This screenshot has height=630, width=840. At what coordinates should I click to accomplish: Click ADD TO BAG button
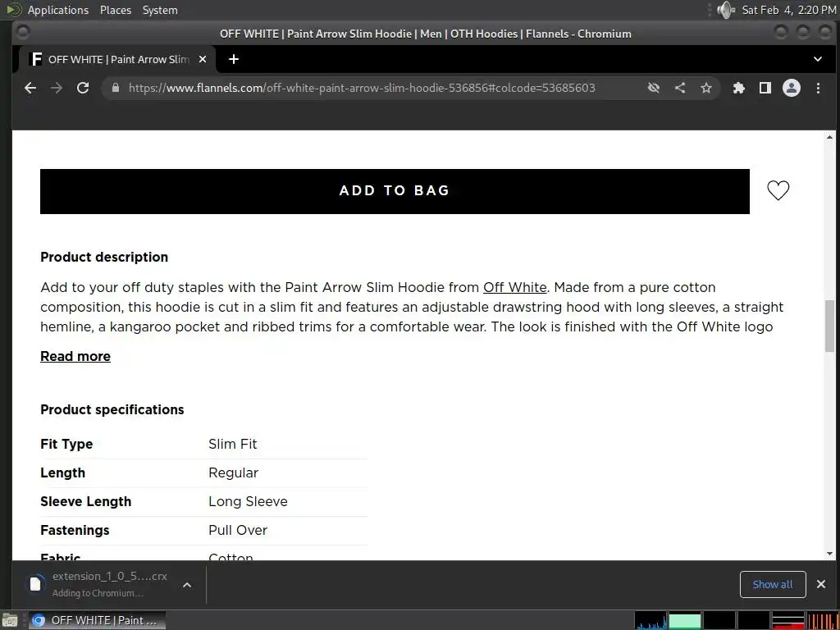pos(395,191)
